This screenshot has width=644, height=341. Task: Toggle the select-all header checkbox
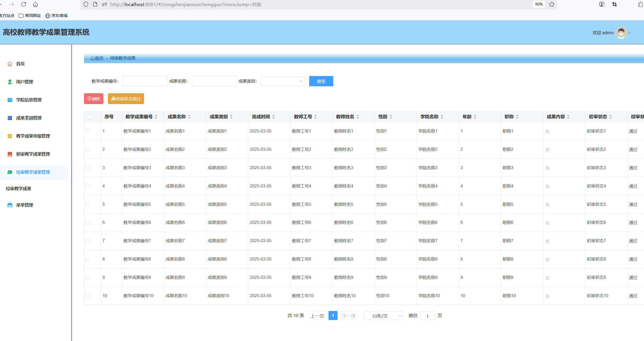click(90, 117)
